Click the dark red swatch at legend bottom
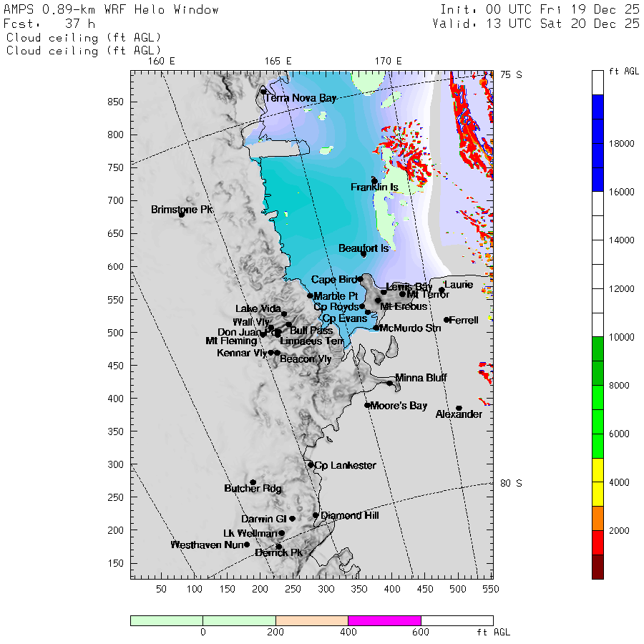Viewport: 644px width, 644px height. 597,567
